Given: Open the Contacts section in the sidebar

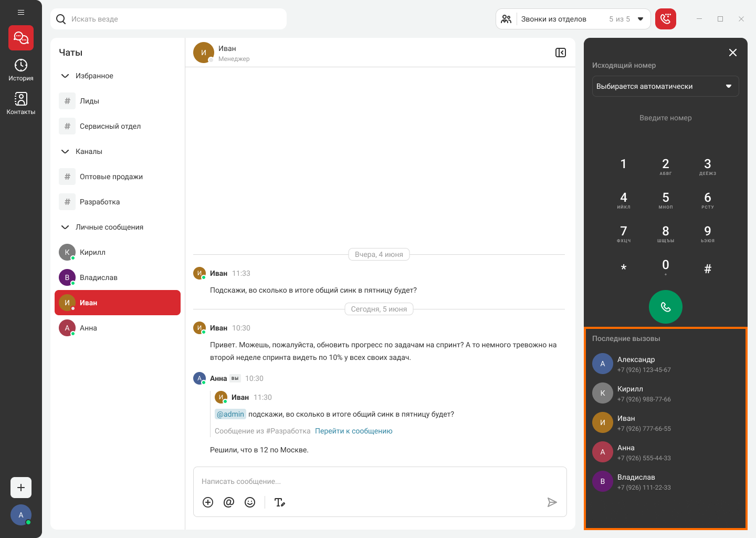Looking at the screenshot, I should click(21, 104).
